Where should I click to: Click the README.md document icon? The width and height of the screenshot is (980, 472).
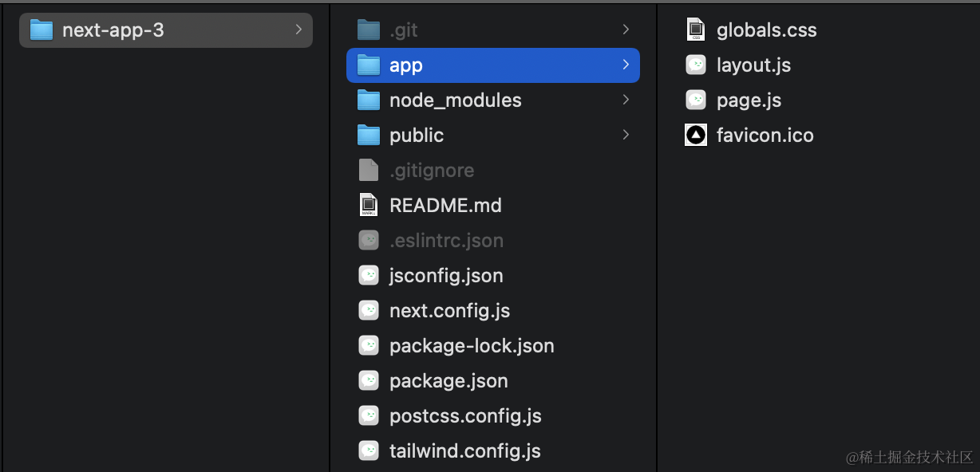(368, 206)
